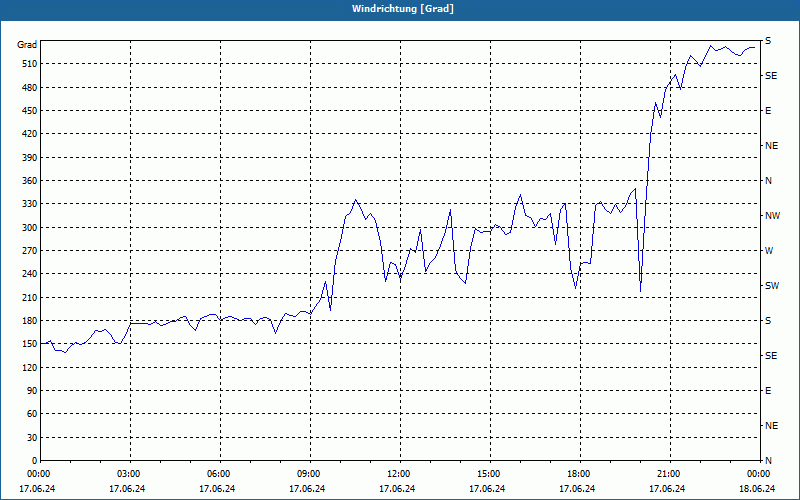Click the 21:00 time label
Screen dimensions: 800x500
click(x=669, y=474)
